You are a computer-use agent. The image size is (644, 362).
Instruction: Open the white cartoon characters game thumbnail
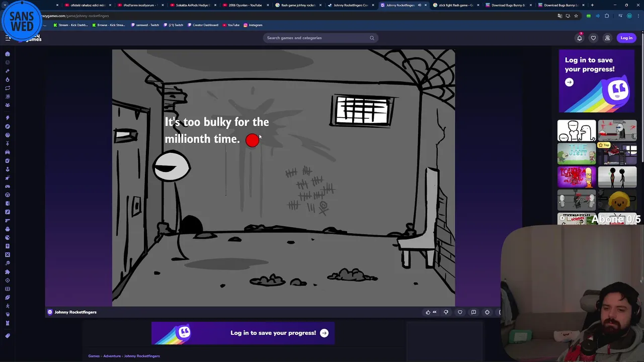[x=577, y=131]
